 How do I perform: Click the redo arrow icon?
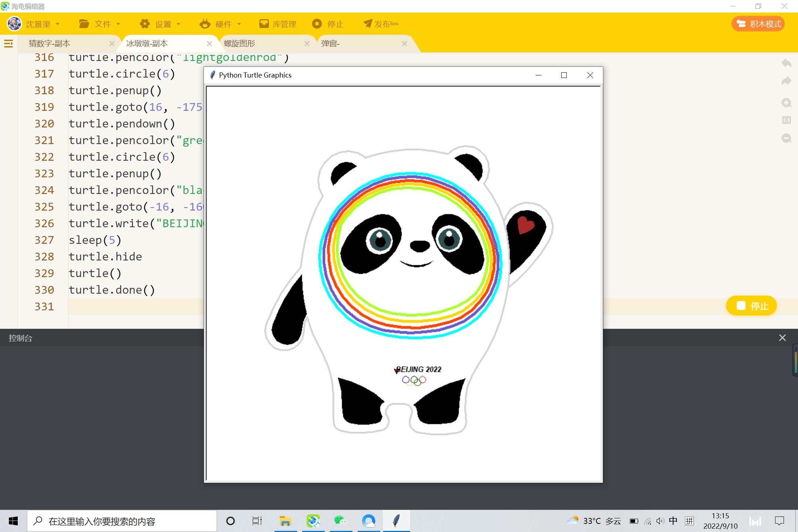pos(787,81)
